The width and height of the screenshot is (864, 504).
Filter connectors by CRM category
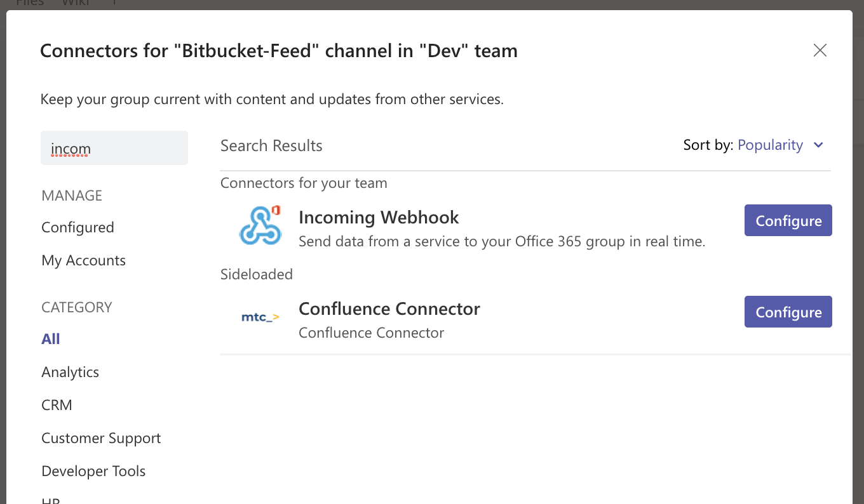pyautogui.click(x=57, y=404)
